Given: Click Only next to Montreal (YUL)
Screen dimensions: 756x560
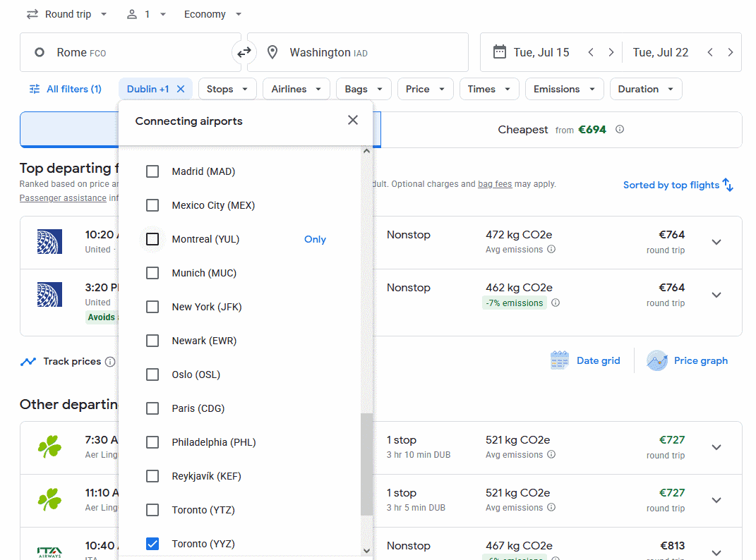Looking at the screenshot, I should coord(315,239).
